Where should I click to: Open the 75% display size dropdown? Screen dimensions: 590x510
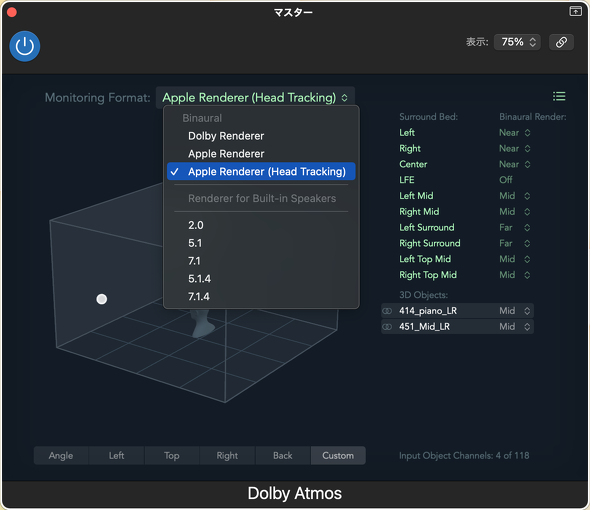pyautogui.click(x=517, y=42)
